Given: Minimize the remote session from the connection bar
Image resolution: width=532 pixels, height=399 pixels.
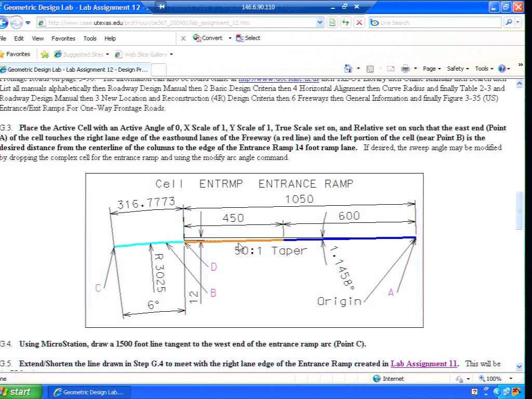Looking at the screenshot, I should point(333,7).
